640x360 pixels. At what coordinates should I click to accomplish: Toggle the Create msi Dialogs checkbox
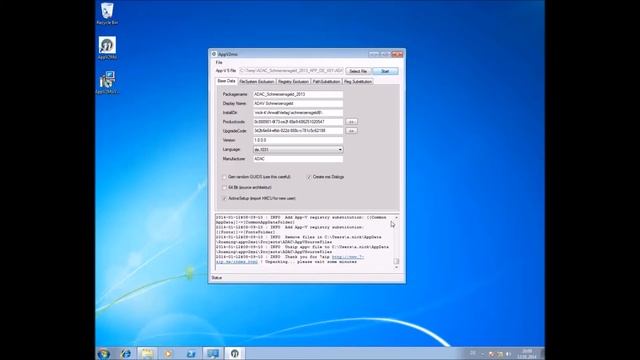point(309,177)
